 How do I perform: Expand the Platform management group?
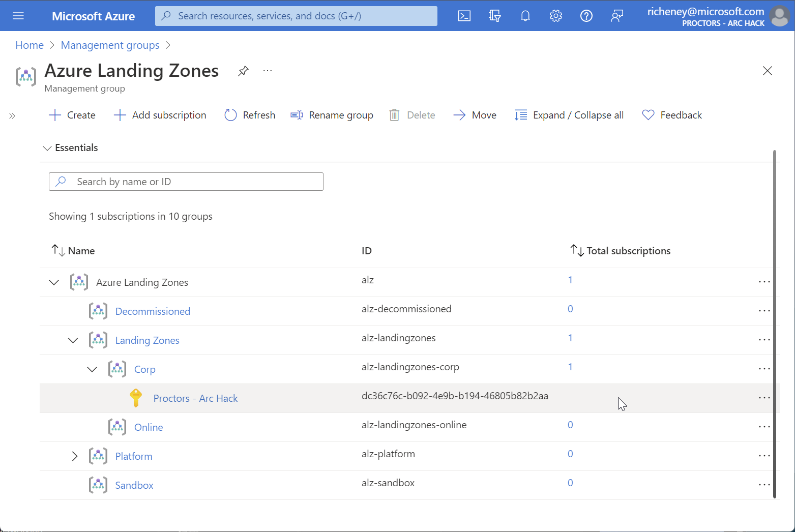coord(74,456)
